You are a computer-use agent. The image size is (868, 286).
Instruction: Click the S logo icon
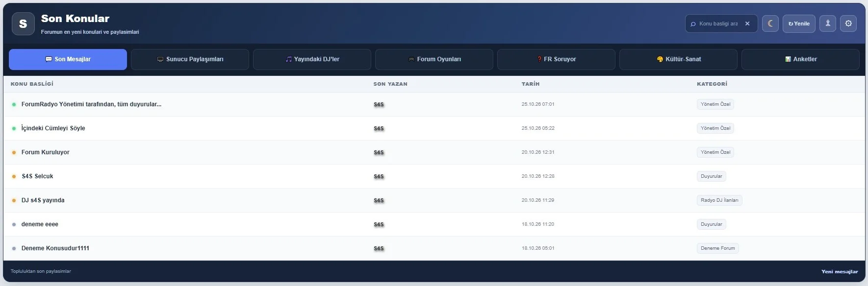point(23,24)
